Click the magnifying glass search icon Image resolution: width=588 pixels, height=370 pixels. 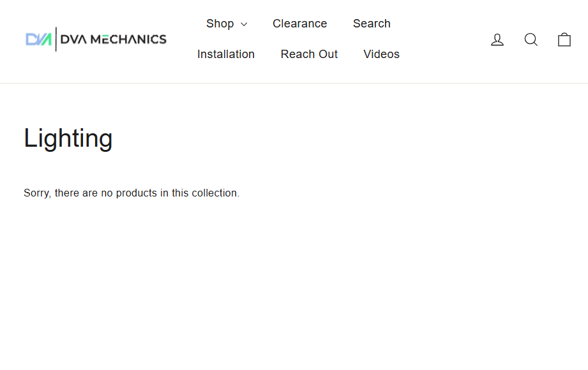531,40
